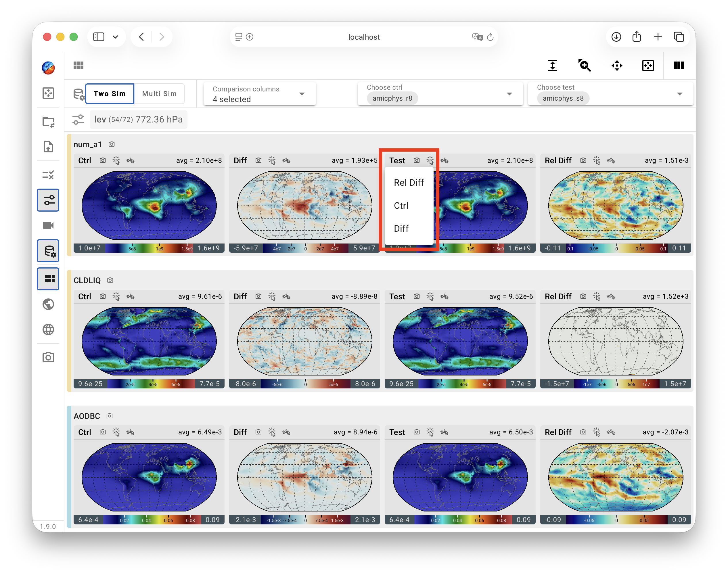728x575 pixels.
Task: Toggle the sidebar sliders control panel
Action: 48,200
